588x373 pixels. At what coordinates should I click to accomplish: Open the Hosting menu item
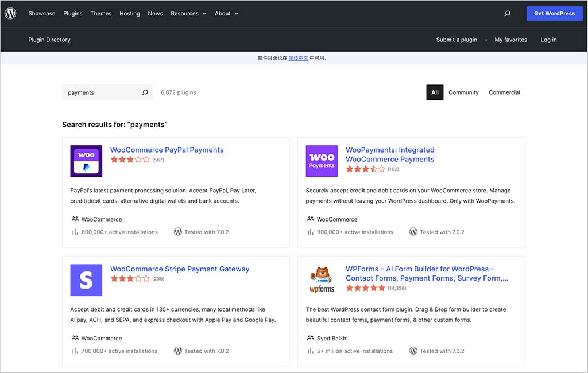point(130,14)
